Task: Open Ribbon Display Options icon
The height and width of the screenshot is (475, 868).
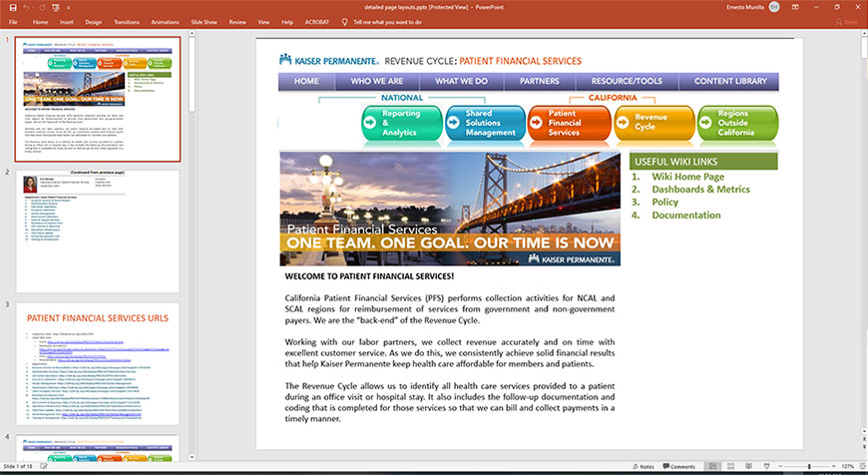Action: (795, 7)
